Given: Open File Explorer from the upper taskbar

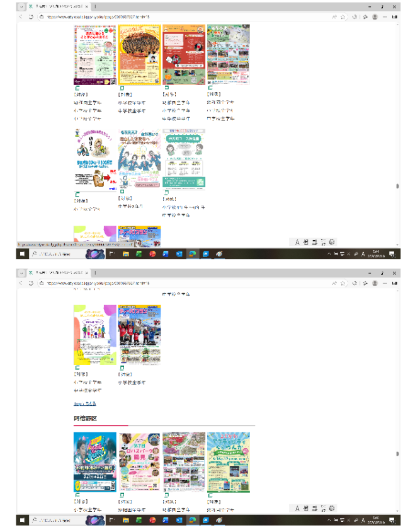Looking at the screenshot, I should 126,254.
